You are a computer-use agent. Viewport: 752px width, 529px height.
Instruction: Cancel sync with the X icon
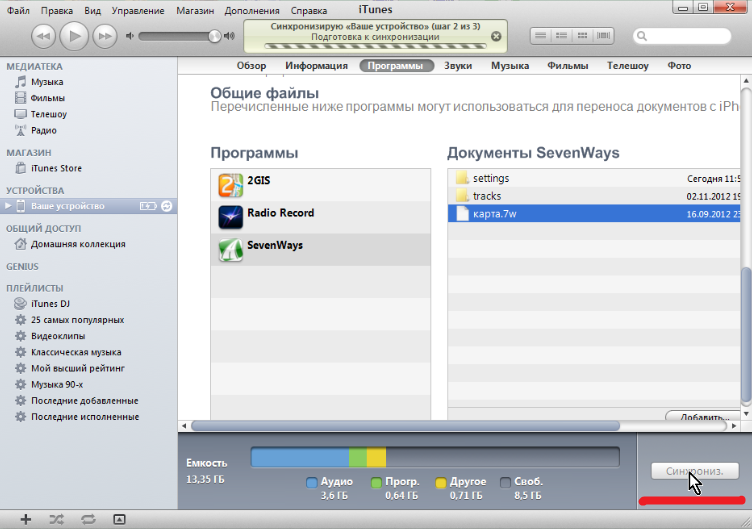496,36
